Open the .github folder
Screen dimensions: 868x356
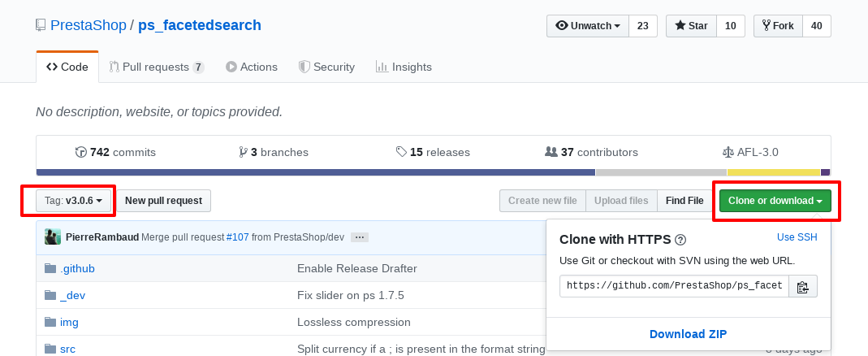point(77,268)
